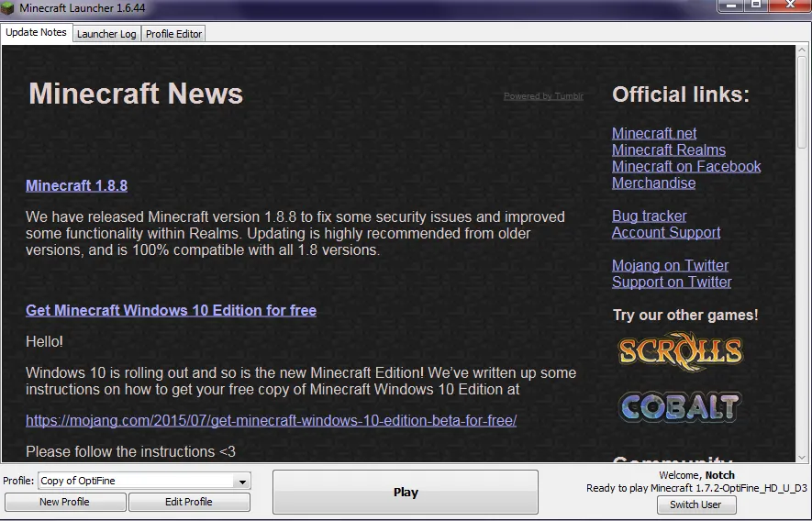
Task: Open the Account Support link
Action: pos(666,233)
